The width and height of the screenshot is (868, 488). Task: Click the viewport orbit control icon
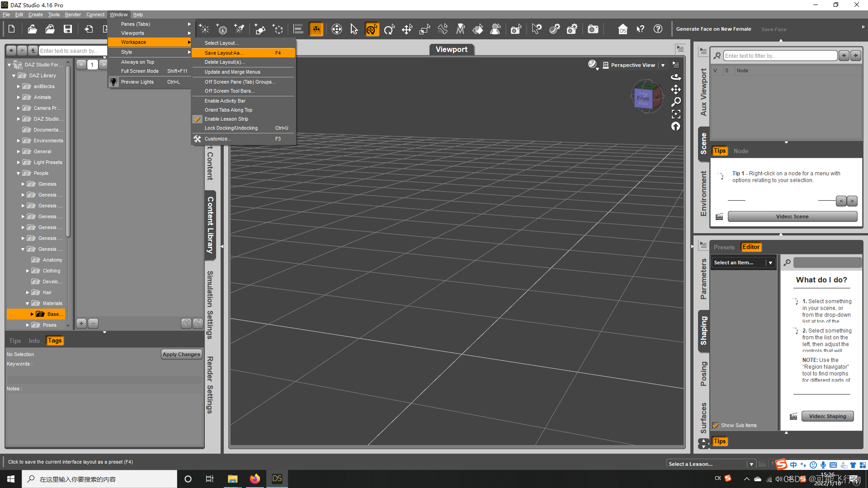[x=676, y=77]
